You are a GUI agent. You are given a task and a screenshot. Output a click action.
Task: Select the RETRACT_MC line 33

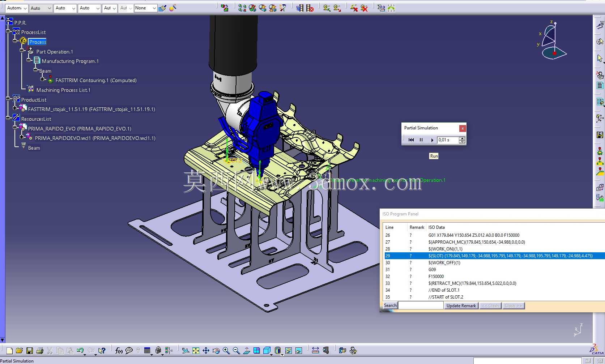click(494, 283)
